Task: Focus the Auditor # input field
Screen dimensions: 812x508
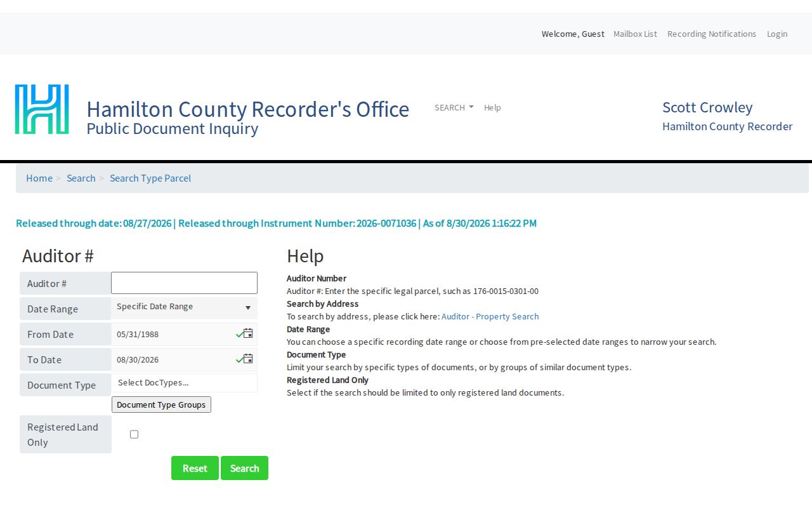Action: point(184,283)
